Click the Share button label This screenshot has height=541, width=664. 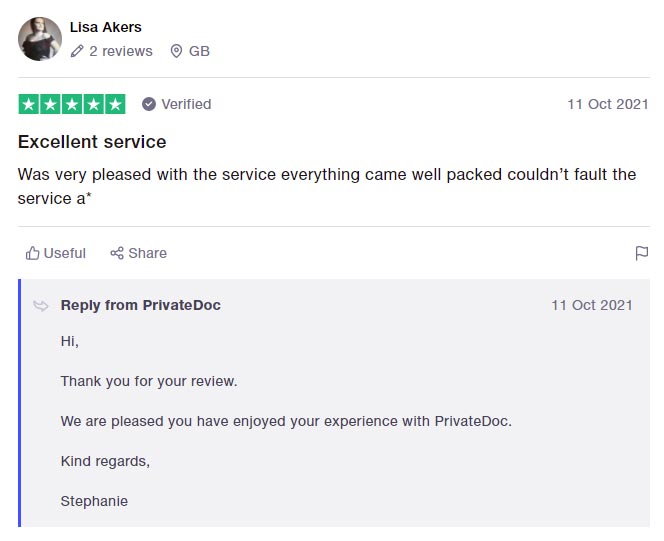click(x=147, y=253)
